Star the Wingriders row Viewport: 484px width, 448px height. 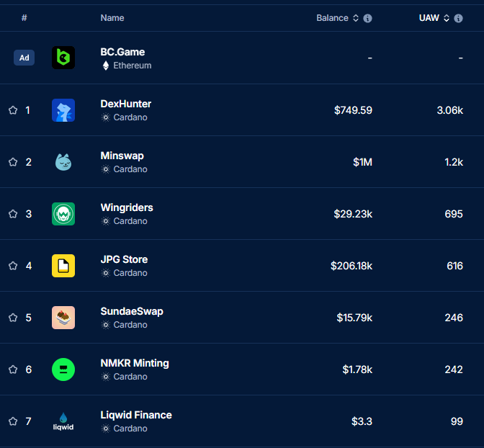(13, 214)
